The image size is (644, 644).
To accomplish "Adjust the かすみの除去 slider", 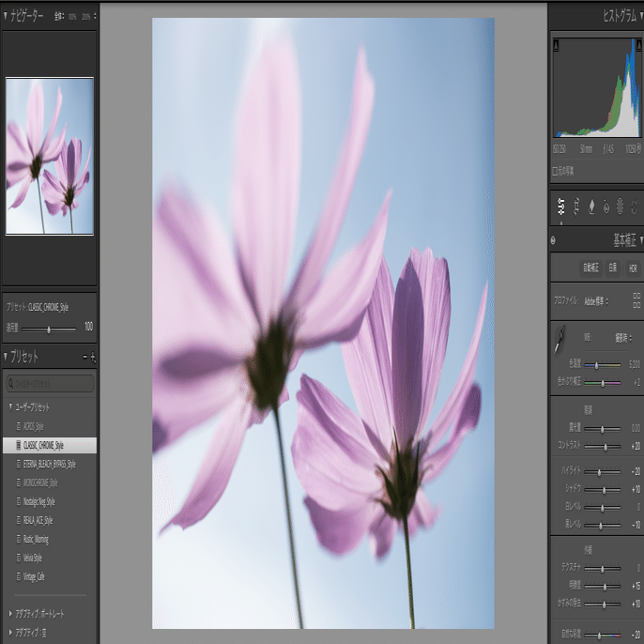I will [602, 605].
